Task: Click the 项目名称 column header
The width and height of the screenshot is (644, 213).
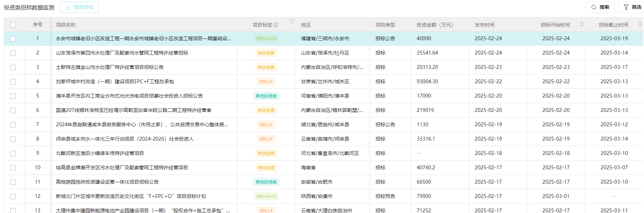Action: tap(66, 25)
